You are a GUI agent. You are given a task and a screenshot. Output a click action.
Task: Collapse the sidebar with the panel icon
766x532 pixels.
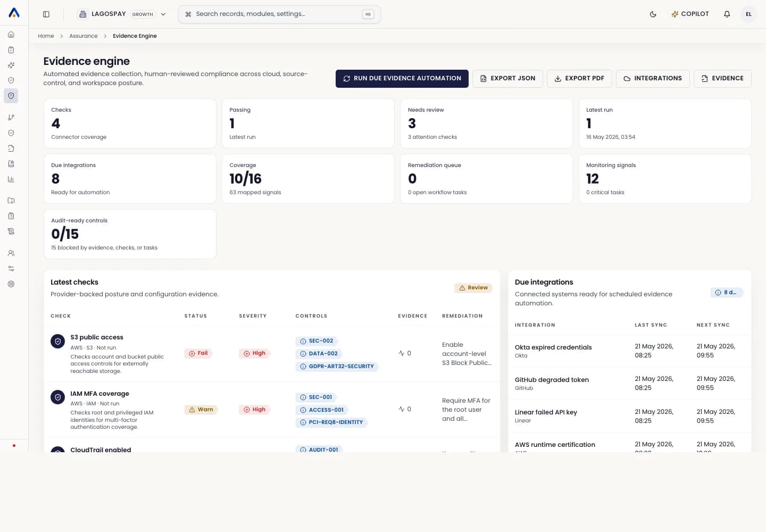click(46, 14)
